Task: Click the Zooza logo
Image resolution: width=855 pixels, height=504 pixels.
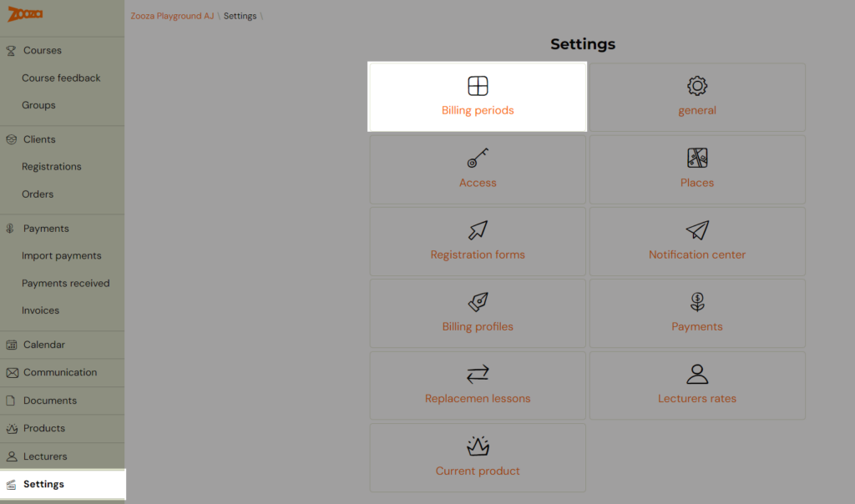Action: click(25, 13)
